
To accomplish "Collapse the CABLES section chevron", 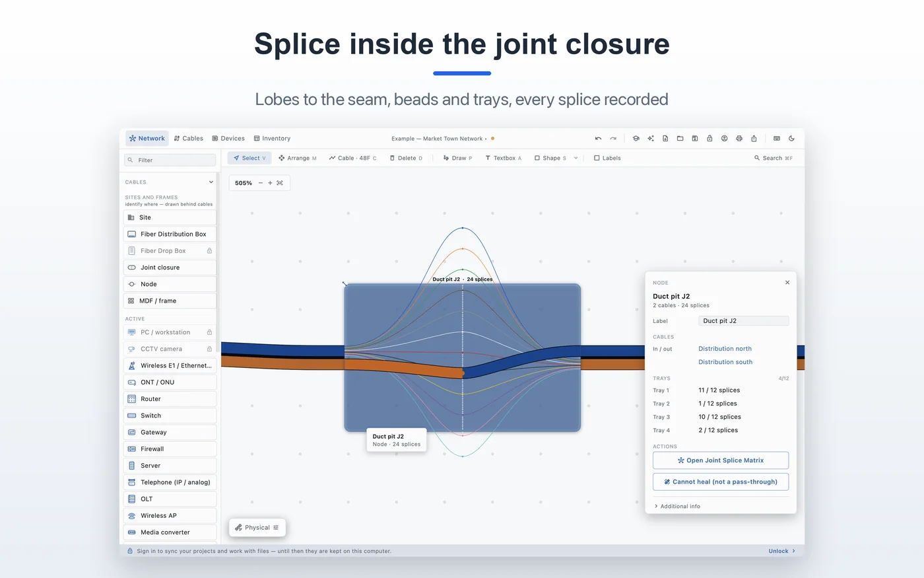I will (211, 182).
